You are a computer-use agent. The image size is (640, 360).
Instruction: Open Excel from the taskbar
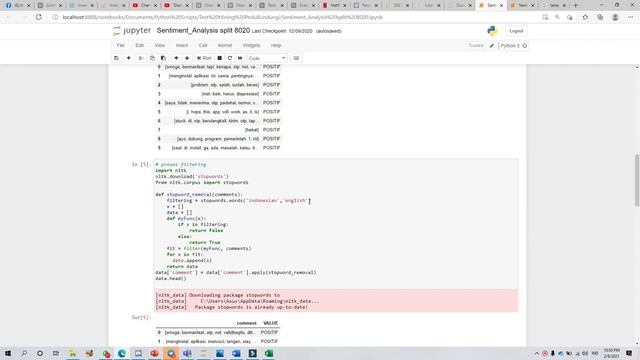click(269, 353)
